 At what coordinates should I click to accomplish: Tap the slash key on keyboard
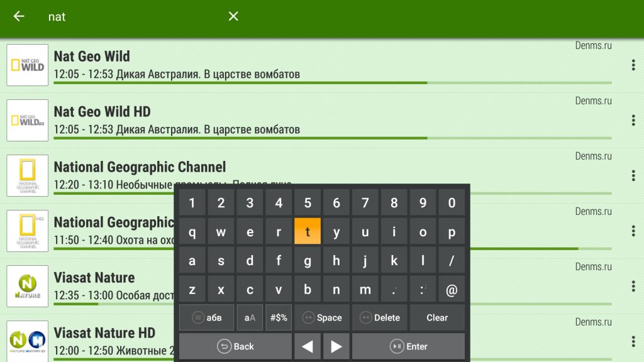point(452,260)
